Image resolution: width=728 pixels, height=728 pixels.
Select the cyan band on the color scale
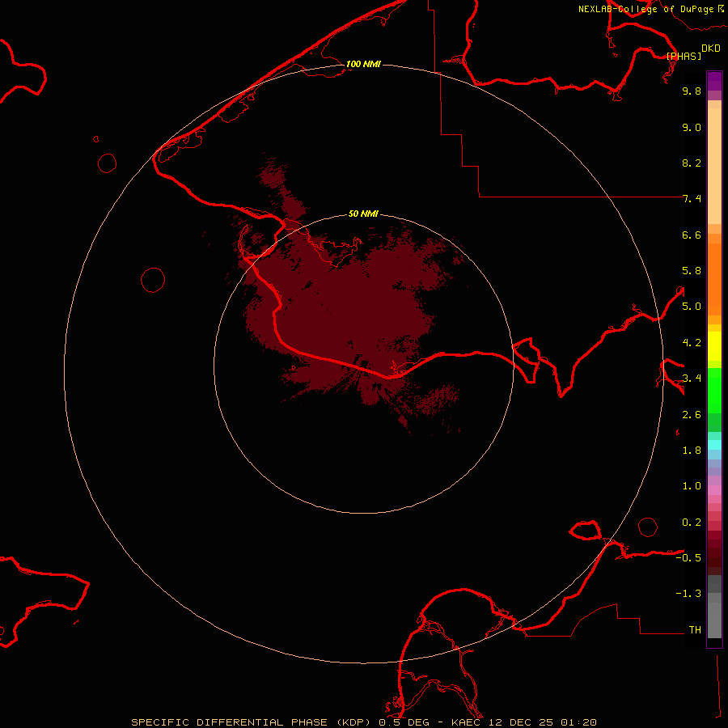click(x=714, y=444)
